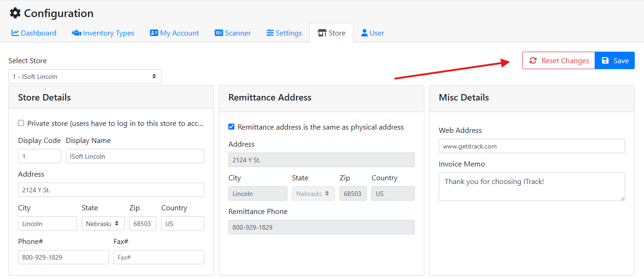Viewport: 644px width, 279px height.
Task: Click the Inventory Types engine icon
Action: pyautogui.click(x=77, y=33)
